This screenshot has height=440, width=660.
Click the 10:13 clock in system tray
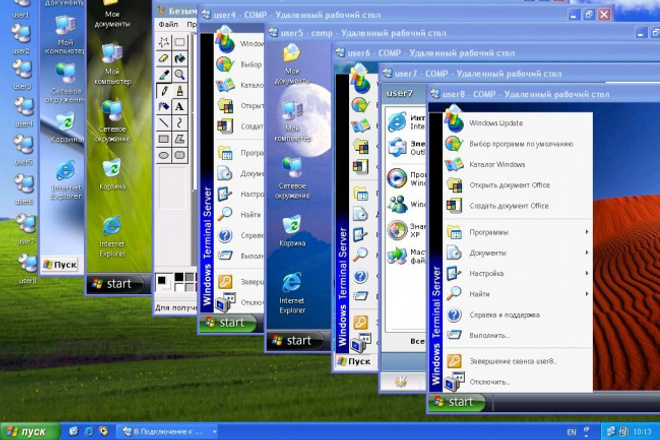(x=642, y=432)
